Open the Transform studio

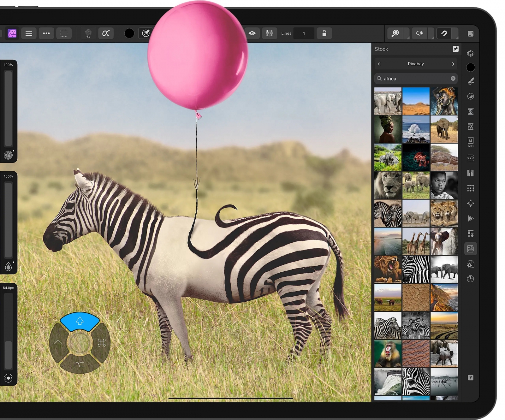[471, 188]
